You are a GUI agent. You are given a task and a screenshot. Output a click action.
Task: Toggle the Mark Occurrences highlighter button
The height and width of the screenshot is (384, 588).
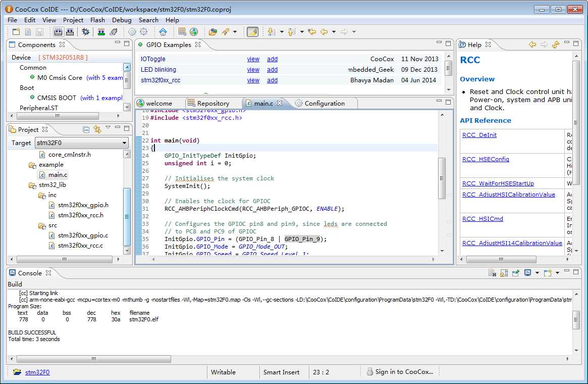coord(252,32)
